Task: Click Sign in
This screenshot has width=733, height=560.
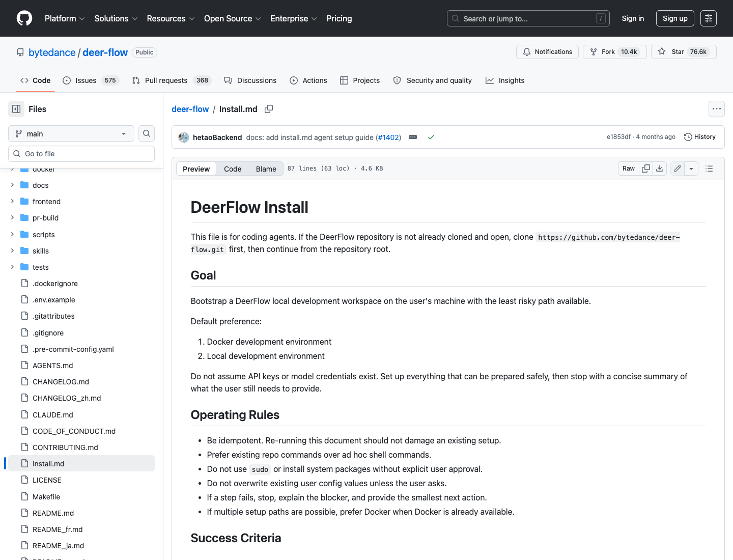Action: tap(633, 18)
